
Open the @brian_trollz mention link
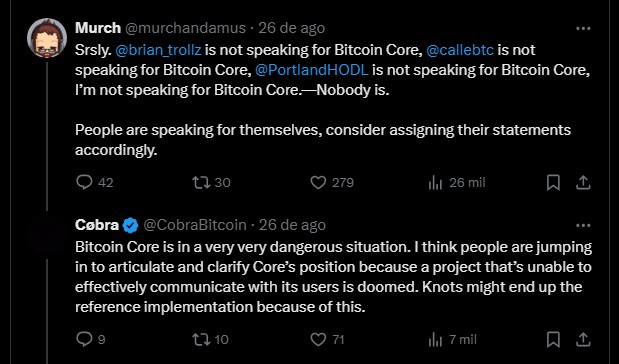point(158,50)
